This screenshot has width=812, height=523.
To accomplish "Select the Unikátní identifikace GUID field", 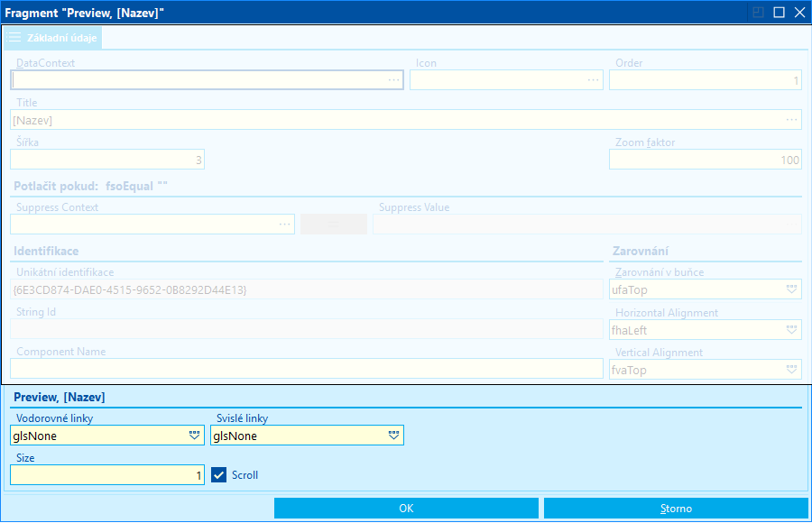I will tap(307, 289).
